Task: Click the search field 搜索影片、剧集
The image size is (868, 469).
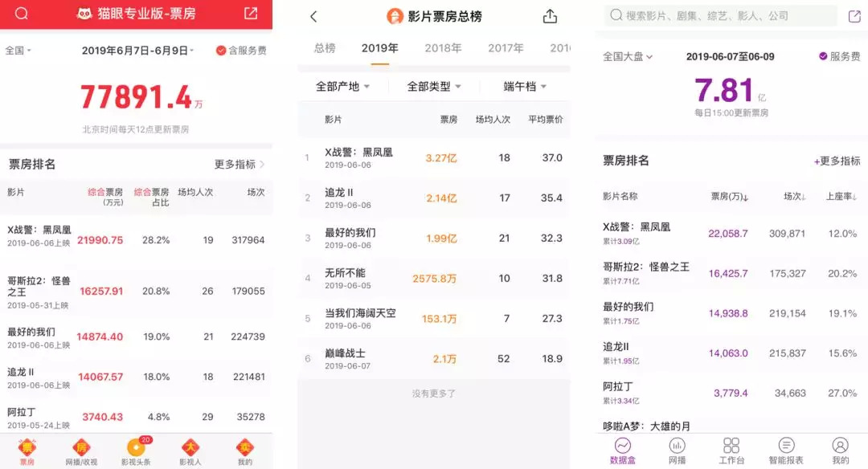Action: click(x=720, y=15)
